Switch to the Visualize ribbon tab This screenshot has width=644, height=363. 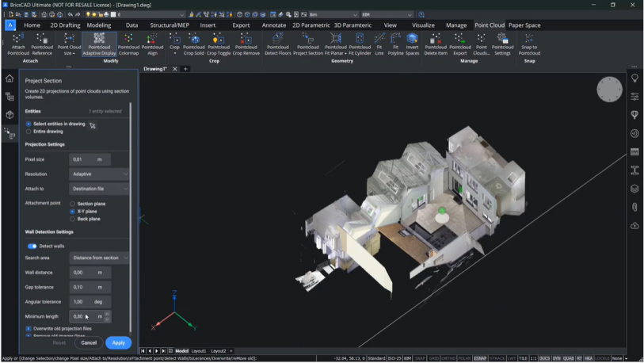point(423,25)
